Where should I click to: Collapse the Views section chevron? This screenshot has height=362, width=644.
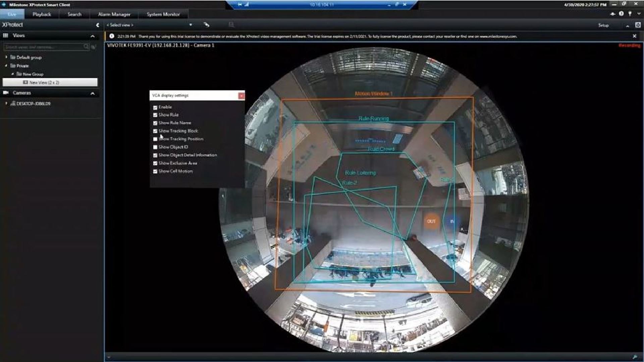click(93, 36)
